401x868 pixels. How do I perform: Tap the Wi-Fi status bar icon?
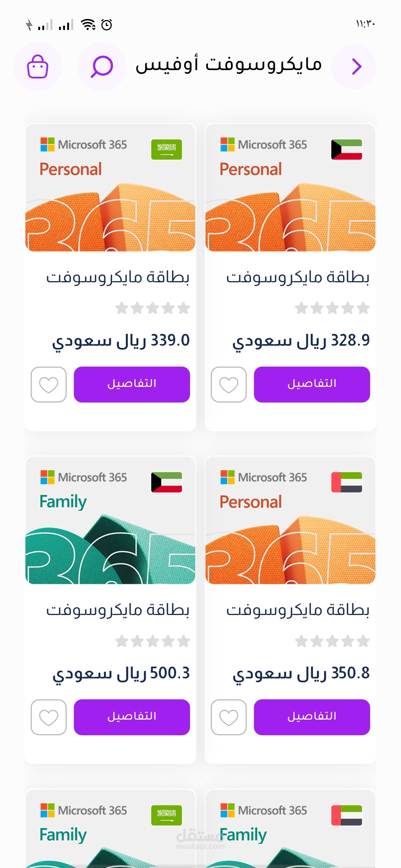click(88, 24)
